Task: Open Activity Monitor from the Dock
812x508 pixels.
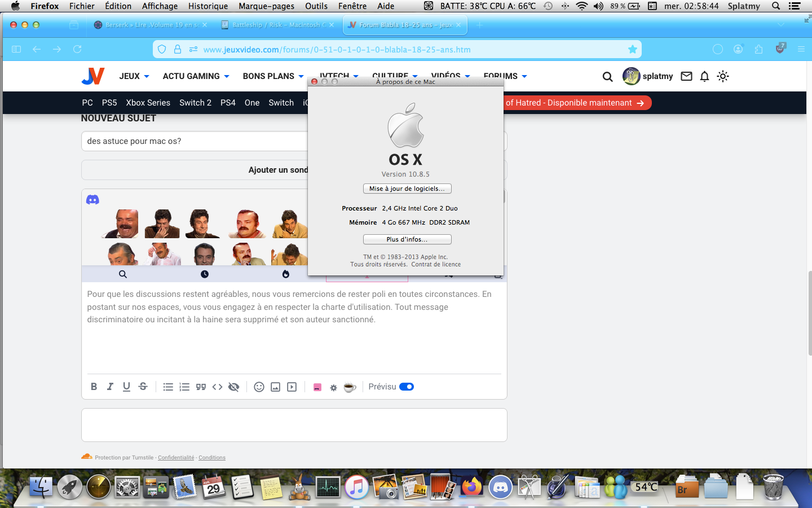Action: coord(328,487)
